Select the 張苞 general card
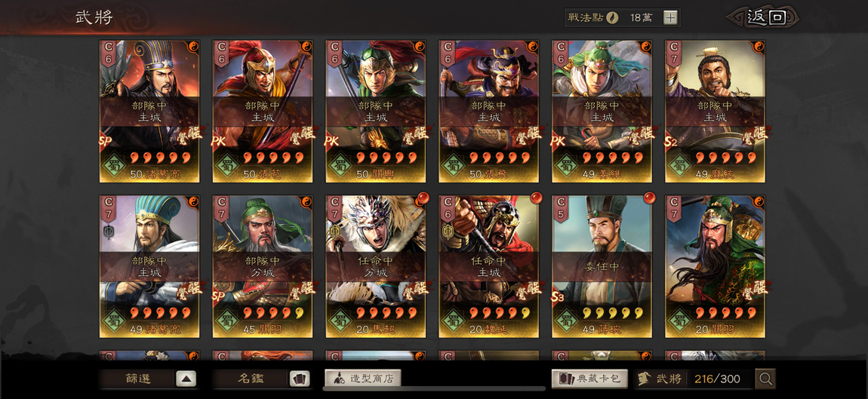The image size is (868, 399). (x=263, y=111)
